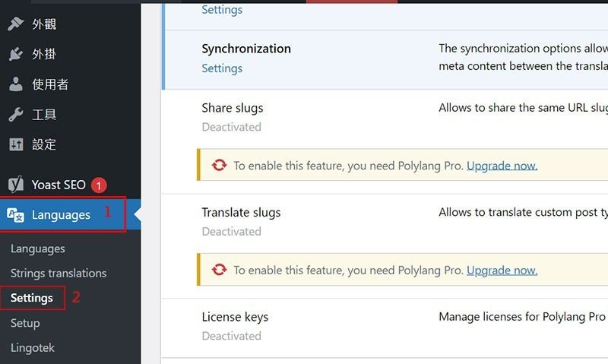608x364 pixels.
Task: Click the Yoast SEO logo icon
Action: pyautogui.click(x=16, y=185)
